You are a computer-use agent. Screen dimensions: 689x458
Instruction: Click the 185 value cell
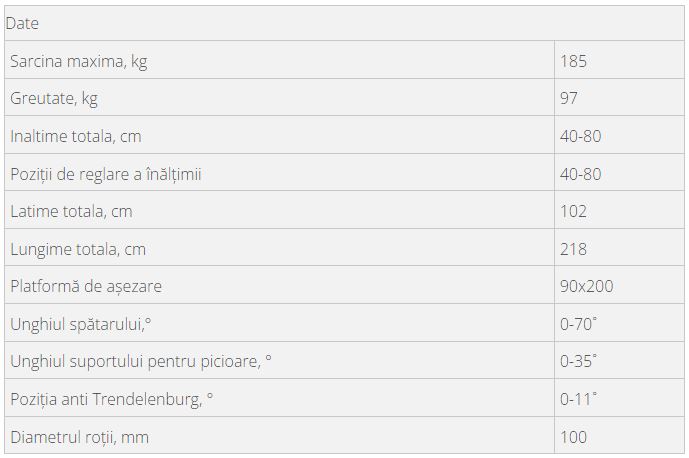point(573,61)
